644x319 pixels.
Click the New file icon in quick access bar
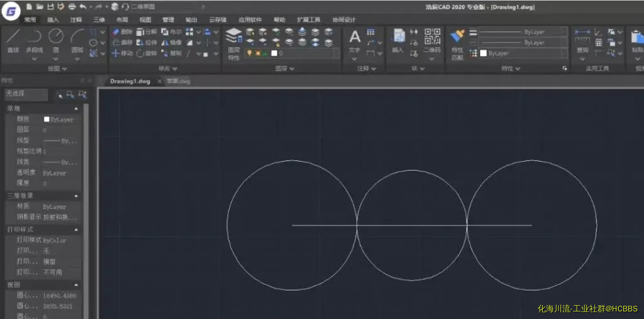point(29,6)
